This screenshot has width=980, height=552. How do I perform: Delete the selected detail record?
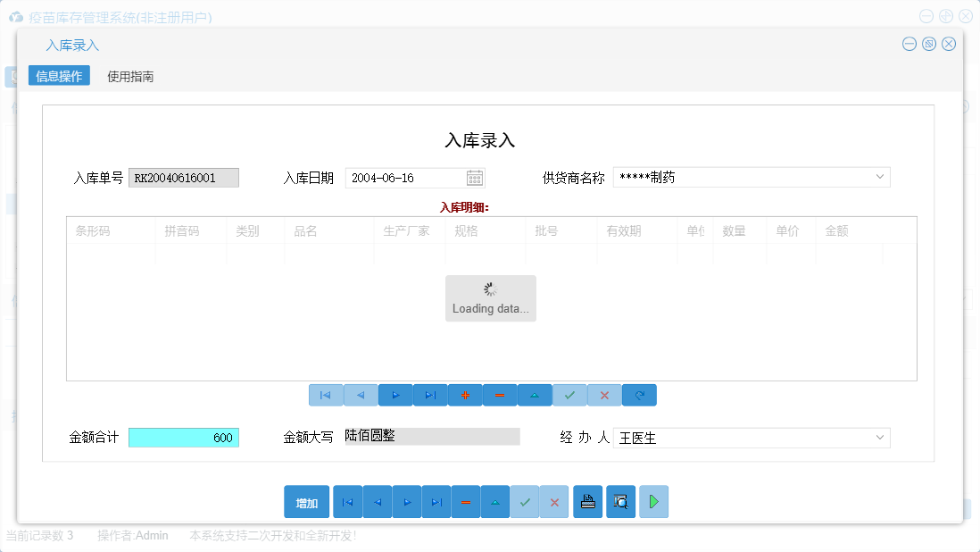500,395
